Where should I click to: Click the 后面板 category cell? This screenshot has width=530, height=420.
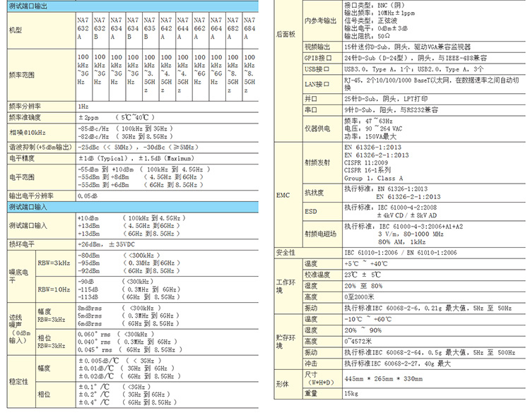pos(284,33)
